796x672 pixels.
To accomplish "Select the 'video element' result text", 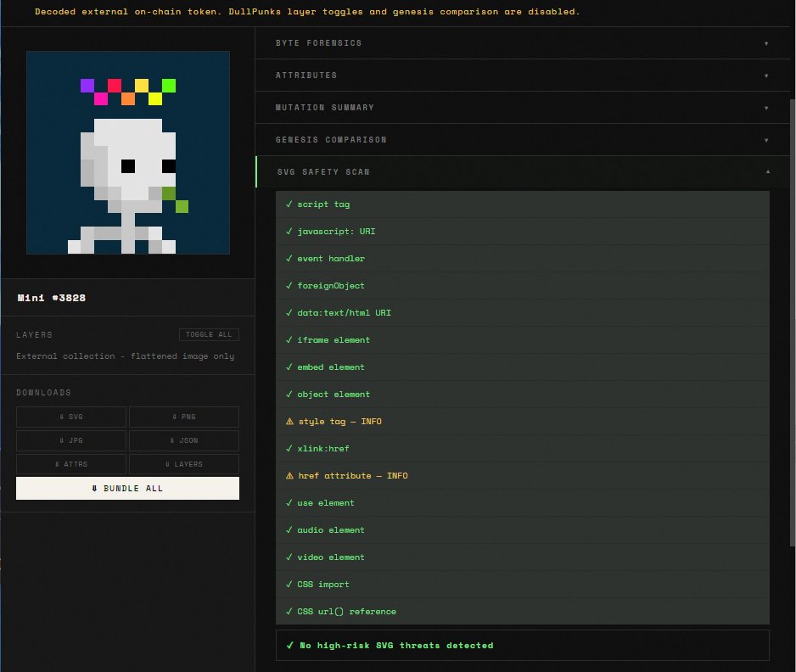I will 330,557.
